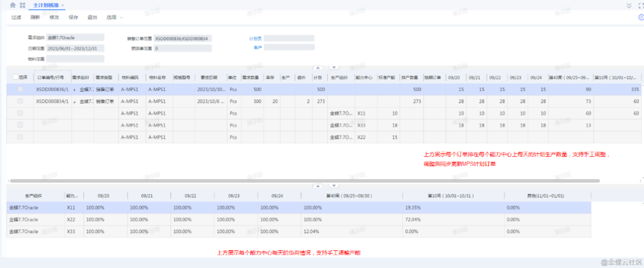Select the X22 row in the load grid
The height and width of the screenshot is (268, 644).
pyautogui.click(x=299, y=220)
